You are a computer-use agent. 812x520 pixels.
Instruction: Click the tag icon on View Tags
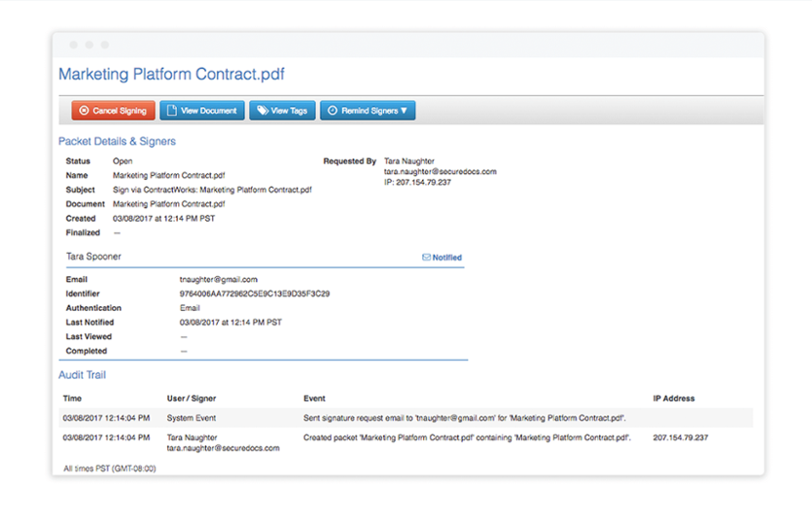[261, 111]
